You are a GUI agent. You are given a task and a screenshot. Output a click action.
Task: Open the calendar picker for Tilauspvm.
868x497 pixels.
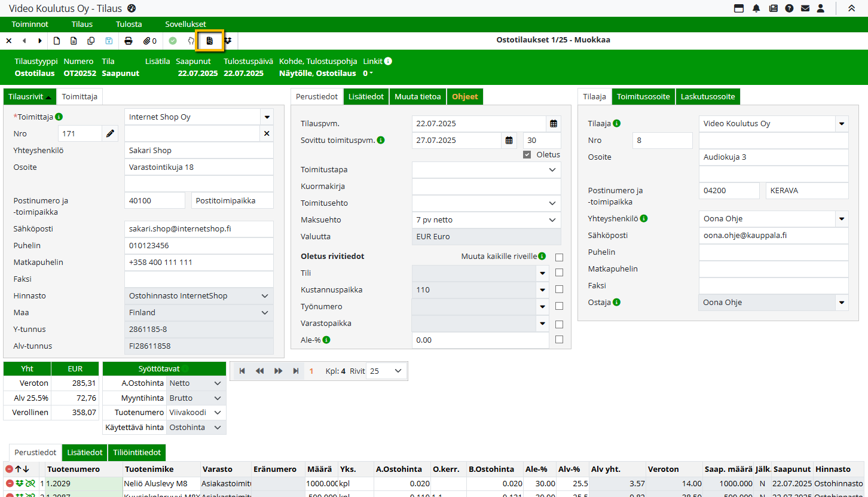[554, 124]
